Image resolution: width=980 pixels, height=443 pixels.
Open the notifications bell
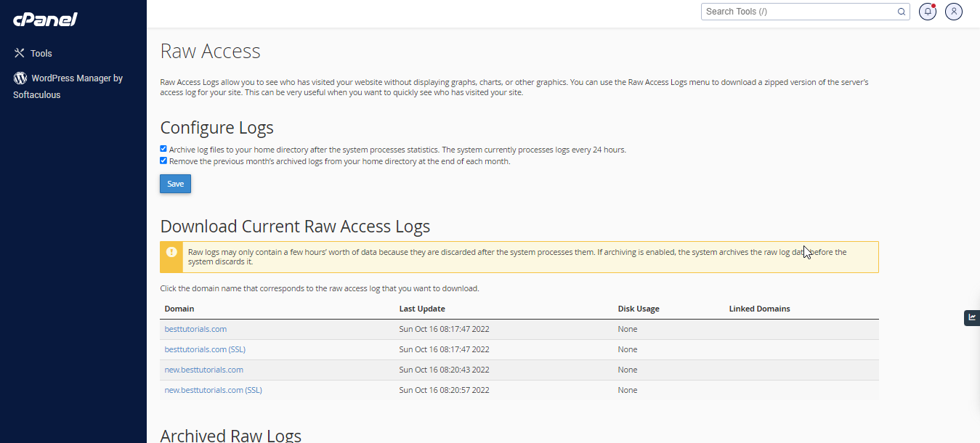point(928,12)
